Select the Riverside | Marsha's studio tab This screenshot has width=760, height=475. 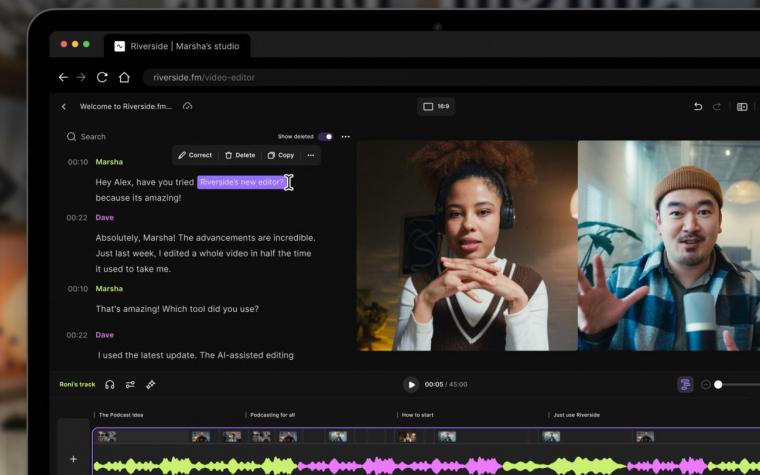[177, 46]
